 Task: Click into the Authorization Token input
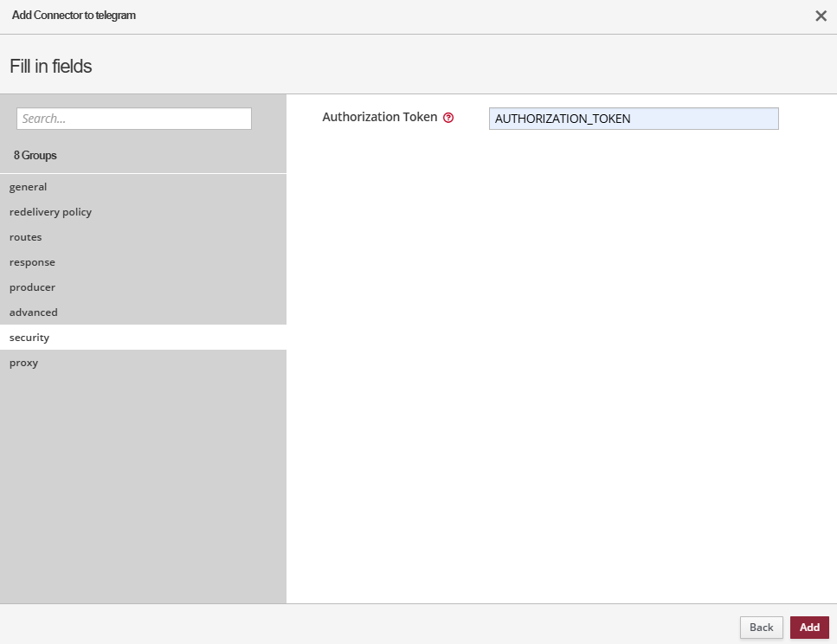click(x=633, y=119)
